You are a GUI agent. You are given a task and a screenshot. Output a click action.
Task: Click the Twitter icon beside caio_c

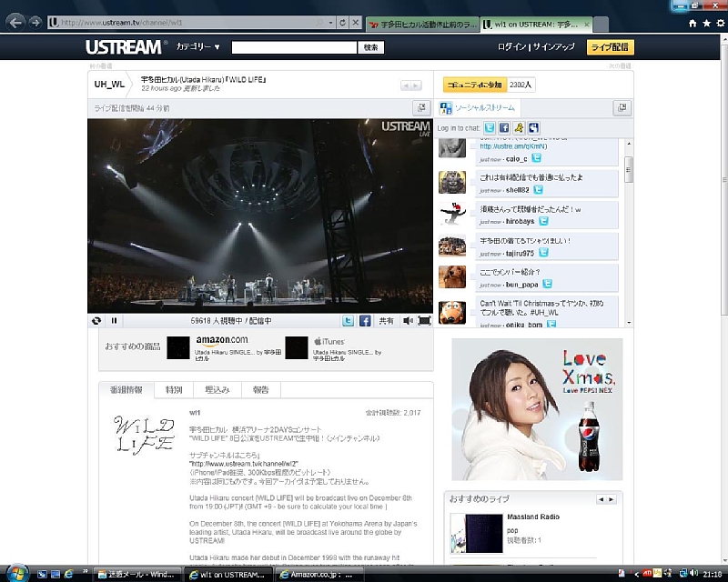536,158
